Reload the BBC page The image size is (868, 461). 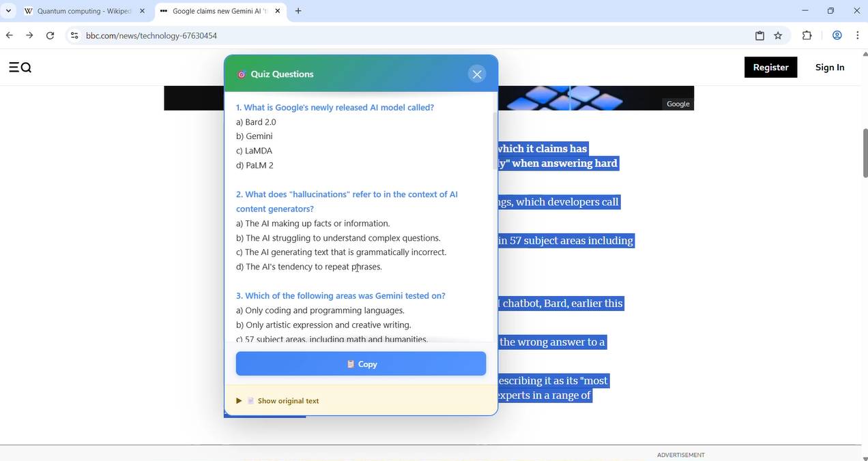point(50,35)
